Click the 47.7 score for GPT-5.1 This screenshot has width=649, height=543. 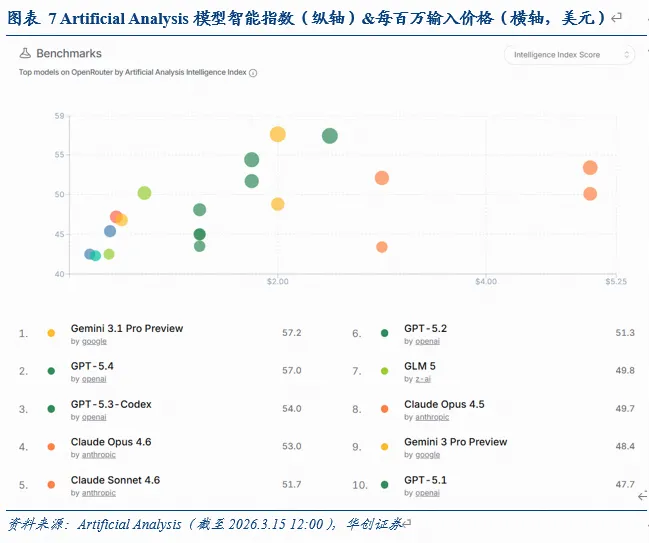pyautogui.click(x=625, y=485)
